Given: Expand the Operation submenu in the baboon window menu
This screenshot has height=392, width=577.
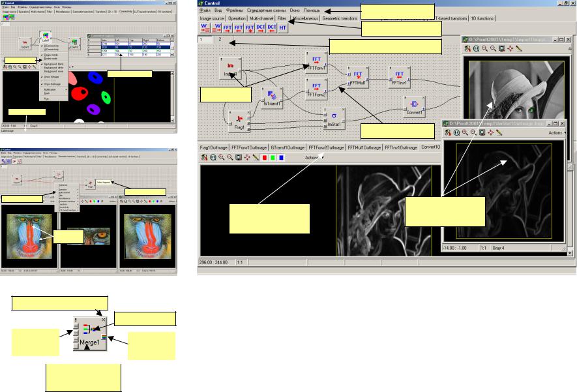Looking at the screenshot, I should (67, 190).
